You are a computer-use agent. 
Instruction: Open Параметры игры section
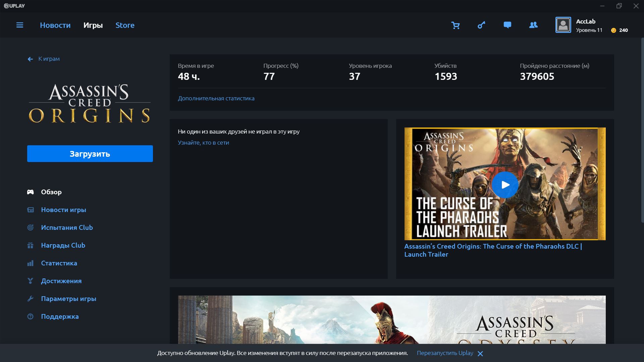pyautogui.click(x=69, y=299)
